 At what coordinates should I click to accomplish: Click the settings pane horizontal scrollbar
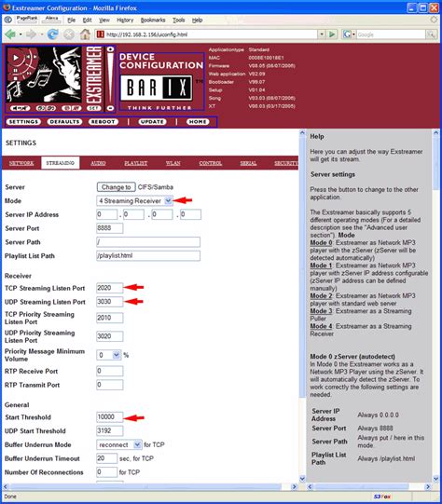pos(150,486)
